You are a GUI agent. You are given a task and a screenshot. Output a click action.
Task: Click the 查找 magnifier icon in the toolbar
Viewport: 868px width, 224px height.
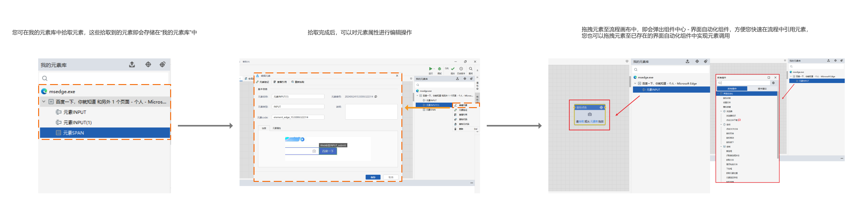pos(470,69)
